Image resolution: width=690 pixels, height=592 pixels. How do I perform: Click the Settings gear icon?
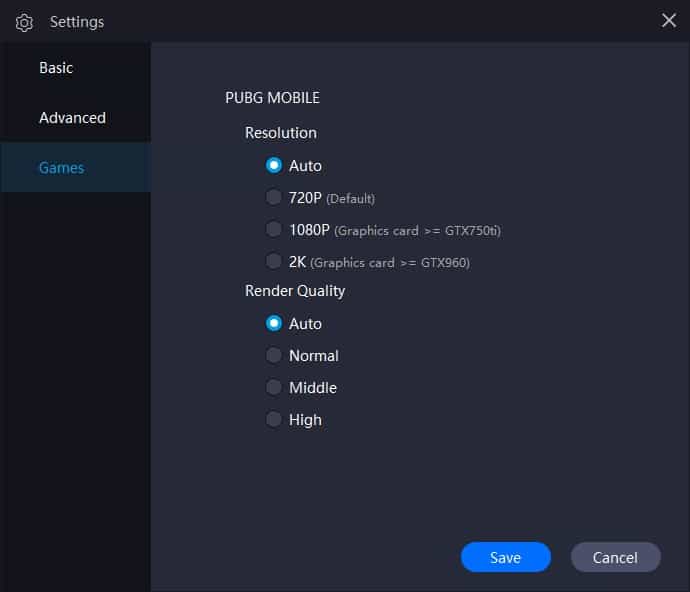pos(24,22)
